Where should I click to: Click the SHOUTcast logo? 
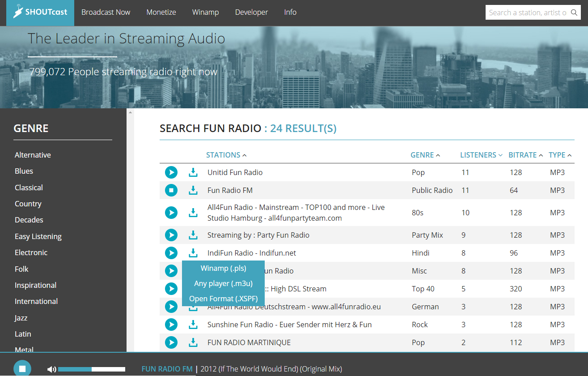click(40, 13)
